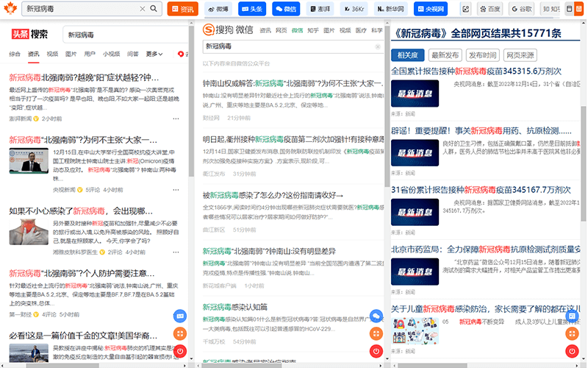Sort 央视网 results by 相关度
Viewport: 588px width, 368px height.
(408, 55)
